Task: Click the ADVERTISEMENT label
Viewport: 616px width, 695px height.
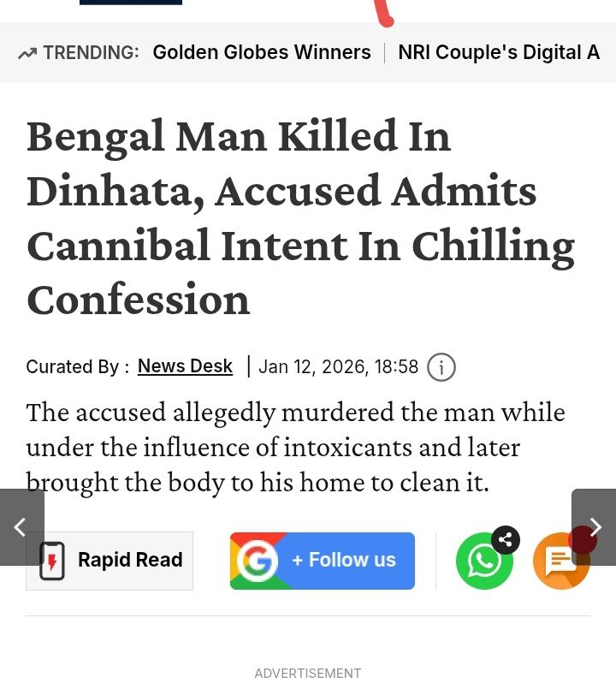Action: coord(308,673)
